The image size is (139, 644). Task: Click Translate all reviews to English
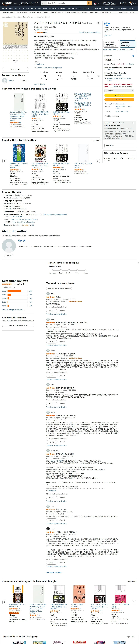point(59,288)
